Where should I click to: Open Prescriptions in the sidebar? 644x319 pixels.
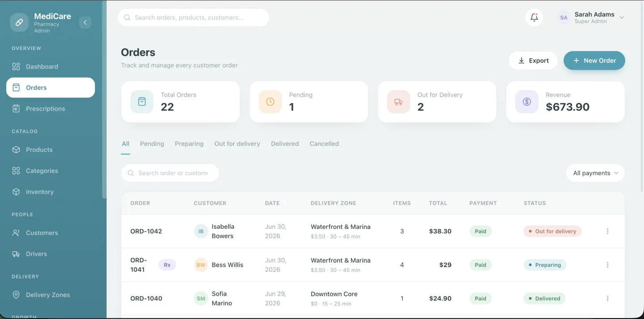point(51,109)
